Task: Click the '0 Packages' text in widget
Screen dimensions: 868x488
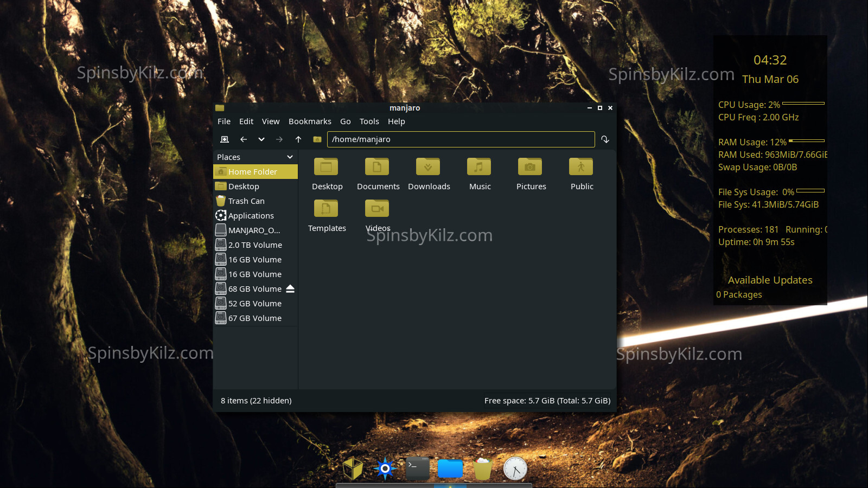Action: pyautogui.click(x=739, y=295)
